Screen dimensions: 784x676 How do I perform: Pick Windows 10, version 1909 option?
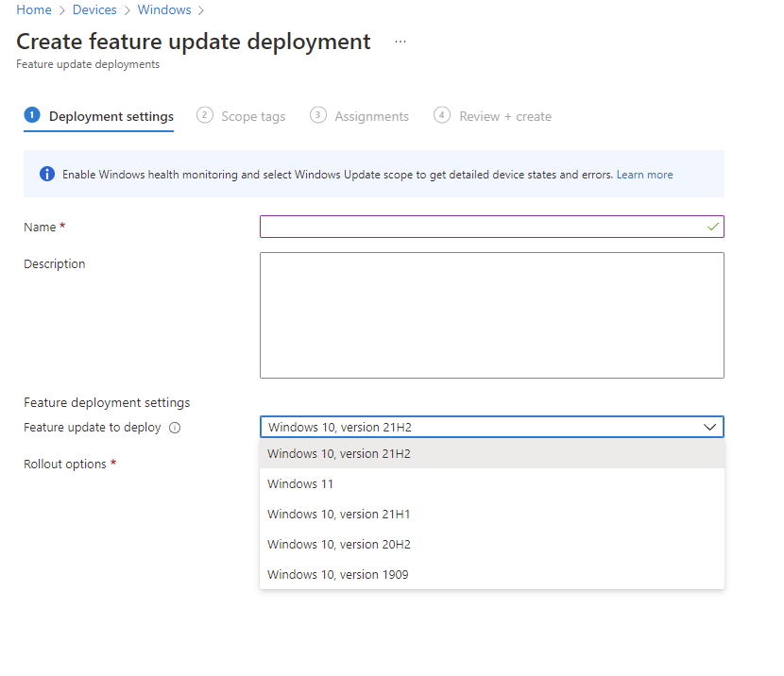click(x=492, y=575)
